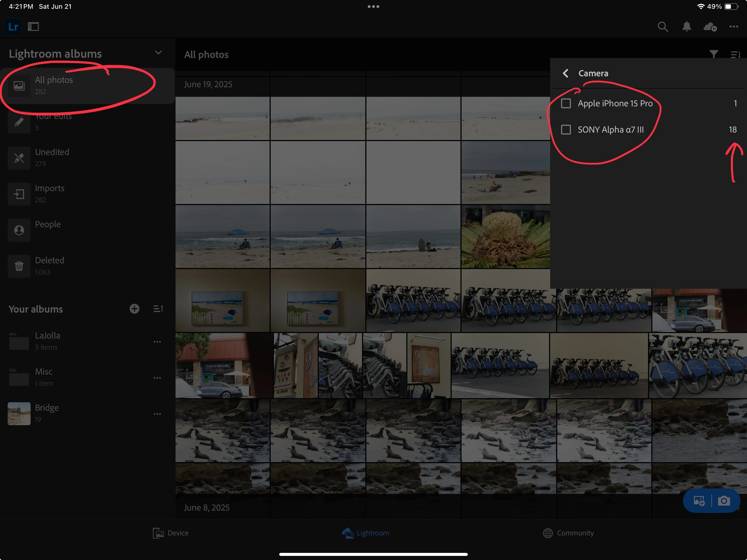Viewport: 747px width, 560px height.
Task: Switch to the Community tab
Action: 568,533
